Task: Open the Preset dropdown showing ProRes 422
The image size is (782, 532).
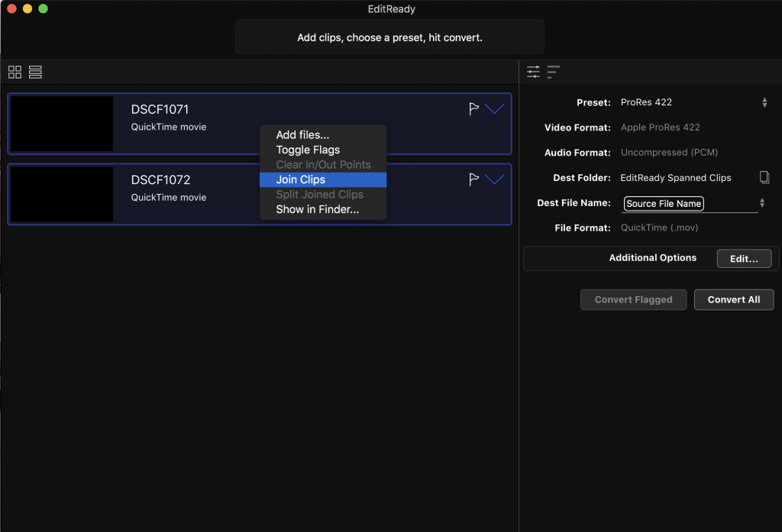Action: click(x=764, y=102)
